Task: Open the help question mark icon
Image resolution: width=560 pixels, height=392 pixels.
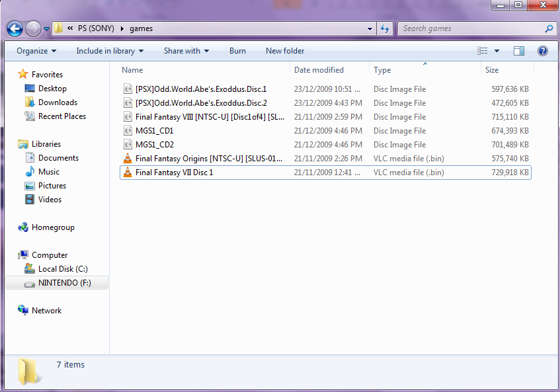Action: tap(543, 51)
